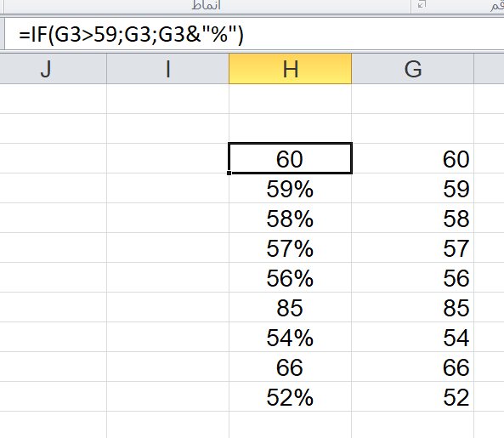The image size is (504, 438).
Task: Select cell in column H showing 58%
Action: (291, 218)
